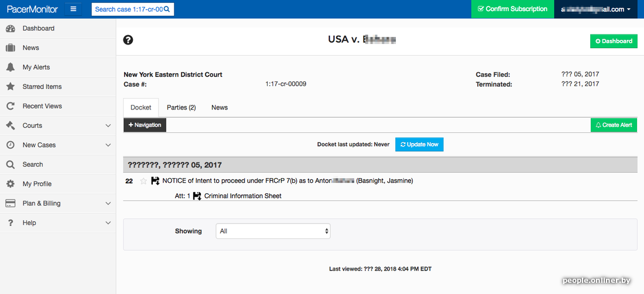The height and width of the screenshot is (294, 644).
Task: Open the Showing All dropdown
Action: (273, 231)
